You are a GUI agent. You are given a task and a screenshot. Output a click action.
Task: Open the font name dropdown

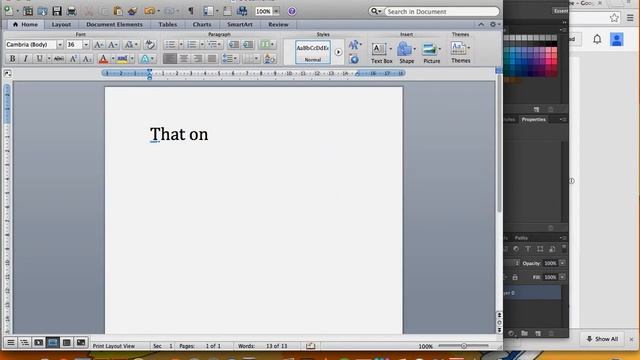(x=60, y=44)
